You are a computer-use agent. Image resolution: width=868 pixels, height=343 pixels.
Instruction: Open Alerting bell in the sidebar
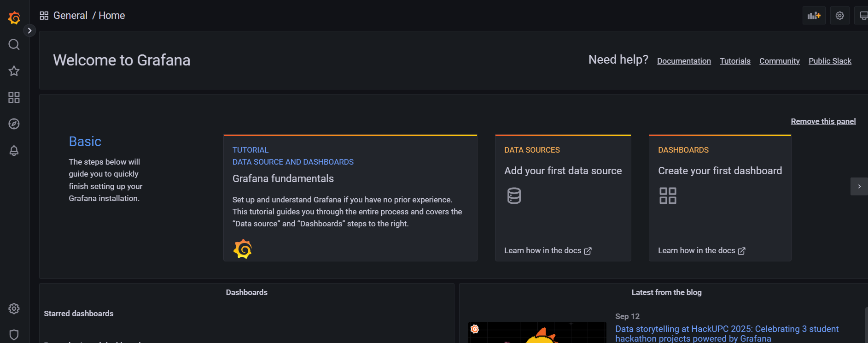[x=14, y=151]
